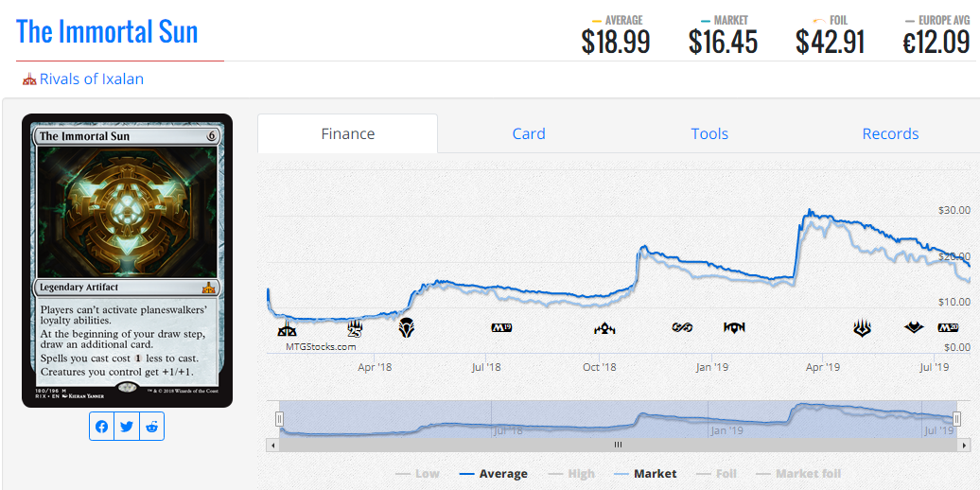Click the $10.00 y-axis label
This screenshot has width=980, height=490.
pos(954,302)
